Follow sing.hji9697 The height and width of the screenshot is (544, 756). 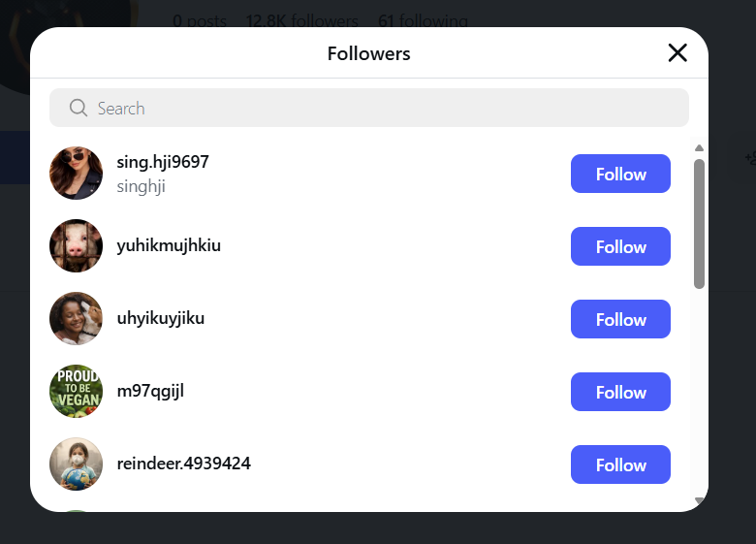pyautogui.click(x=620, y=174)
